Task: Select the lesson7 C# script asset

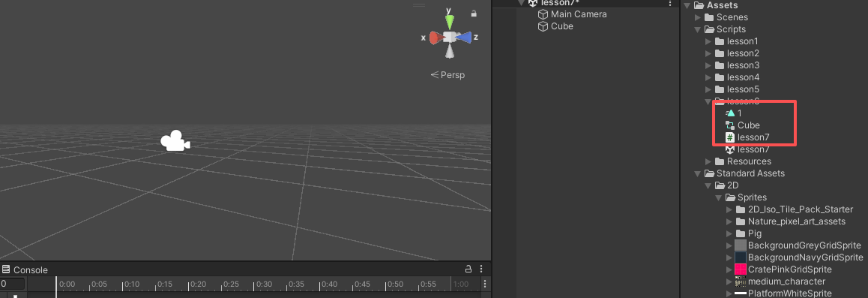Action: (747, 137)
